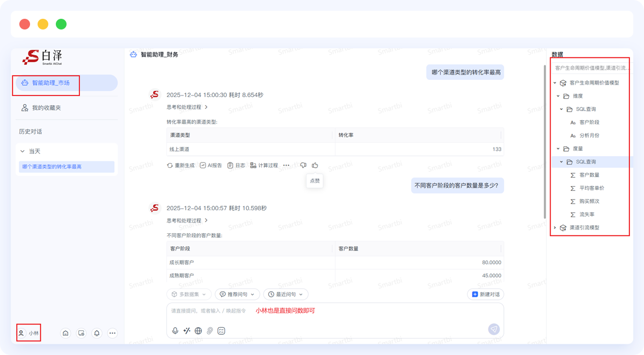Select the attachment paperclip icon

point(210,331)
